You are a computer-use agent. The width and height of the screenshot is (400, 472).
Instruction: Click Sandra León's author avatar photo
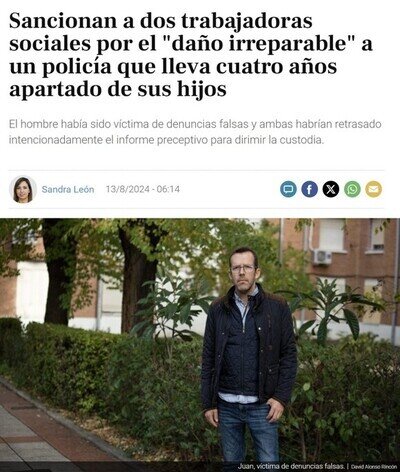23,189
